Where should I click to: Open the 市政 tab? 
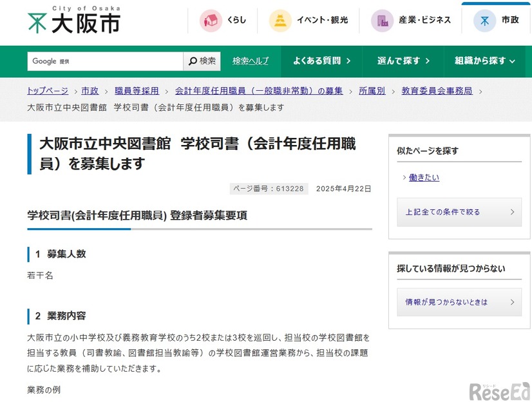[497, 21]
